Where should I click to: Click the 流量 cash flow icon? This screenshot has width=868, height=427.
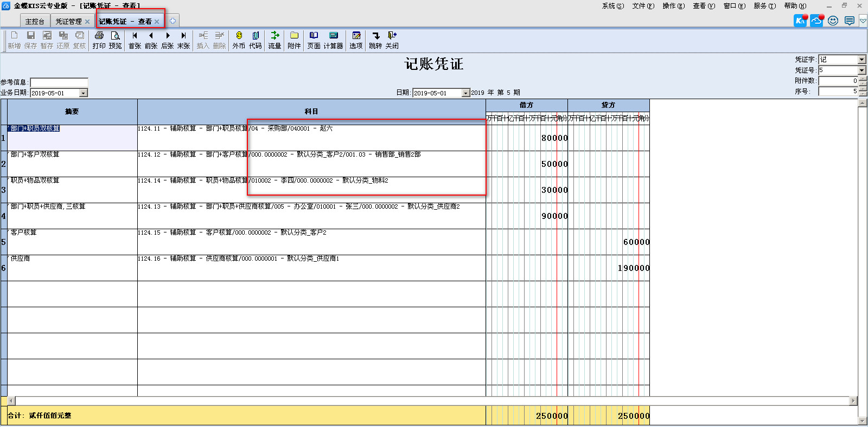[x=275, y=36]
